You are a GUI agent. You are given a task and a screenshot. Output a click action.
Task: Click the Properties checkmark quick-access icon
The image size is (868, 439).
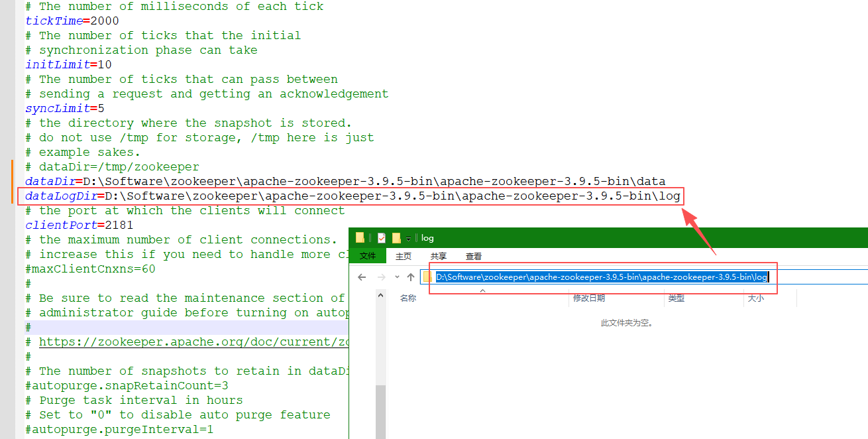point(382,237)
